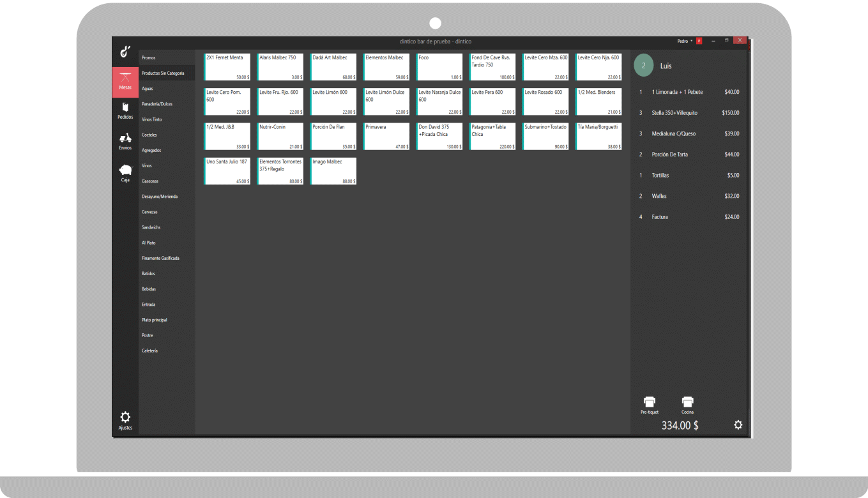868x498 pixels.
Task: Select the Productos Sin Categoría category
Action: click(167, 73)
